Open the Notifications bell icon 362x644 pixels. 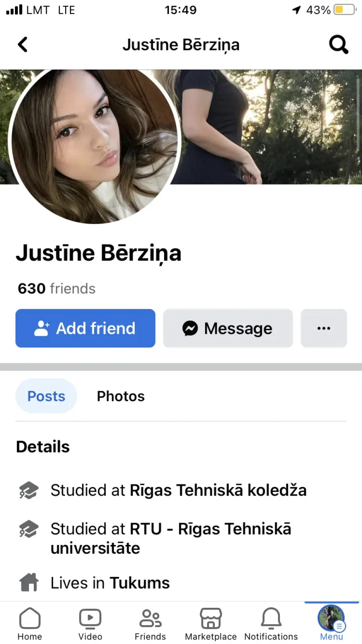(x=271, y=619)
